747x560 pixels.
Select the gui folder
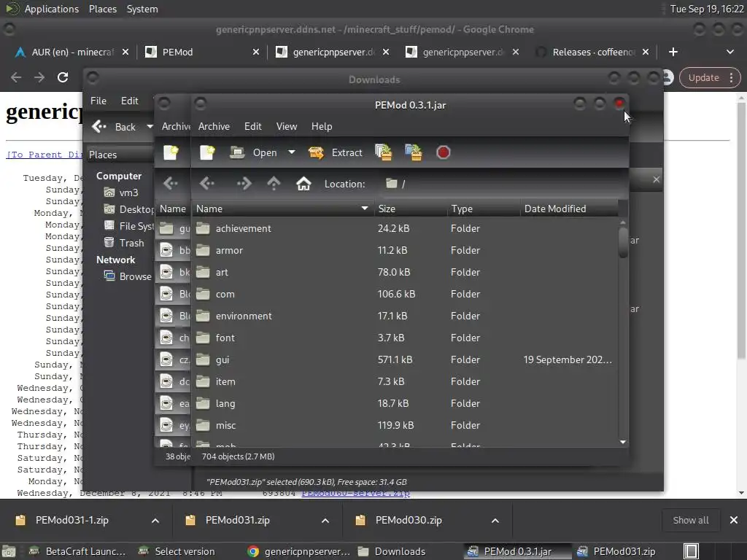point(405,360)
